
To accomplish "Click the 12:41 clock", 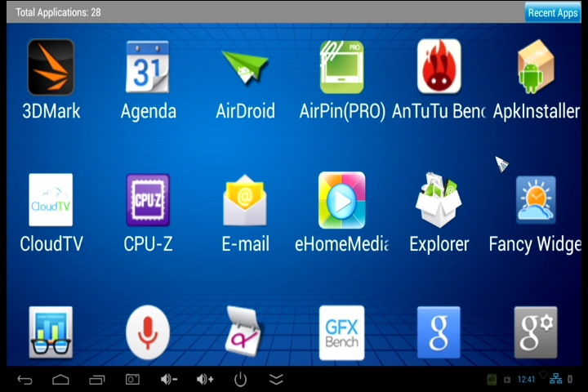I will [x=526, y=380].
